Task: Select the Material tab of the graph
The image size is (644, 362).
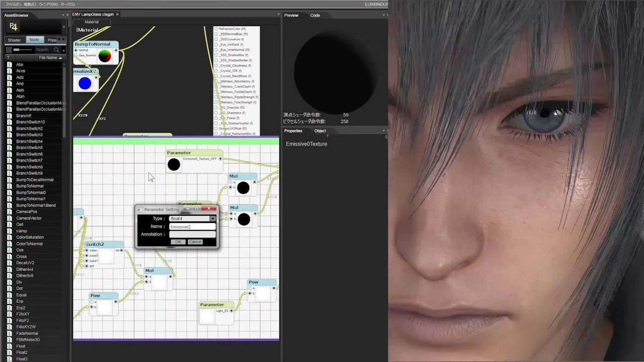Action: pos(92,22)
